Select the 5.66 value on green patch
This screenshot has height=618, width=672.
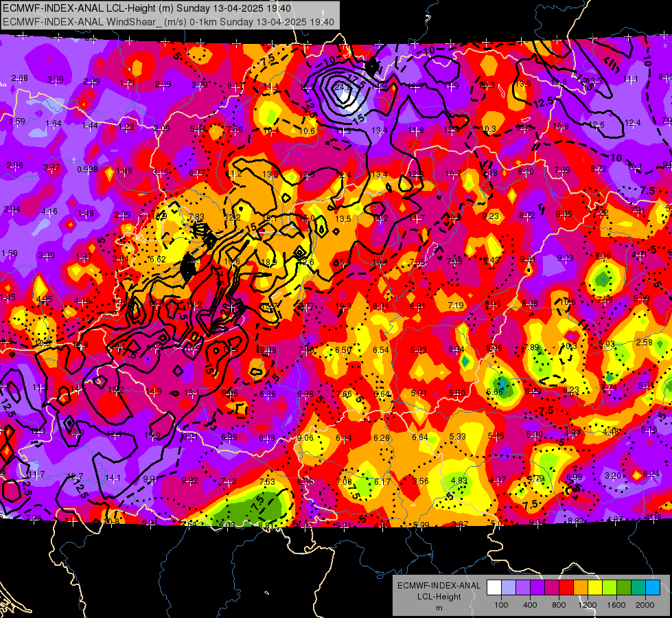point(495,391)
